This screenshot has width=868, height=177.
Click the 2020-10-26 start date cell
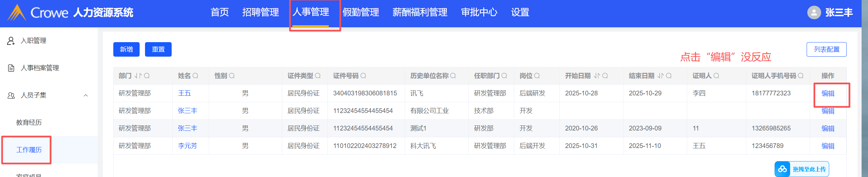click(581, 128)
